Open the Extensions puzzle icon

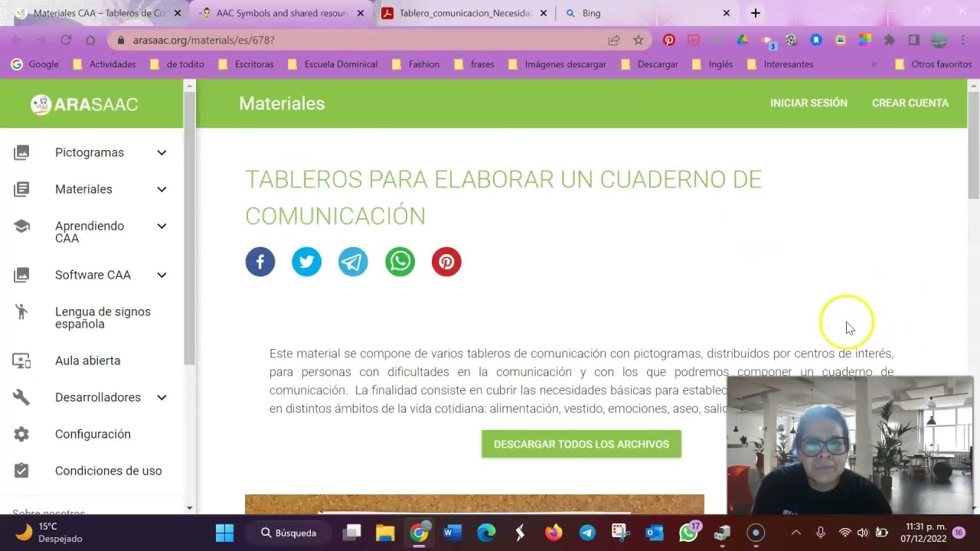(889, 40)
